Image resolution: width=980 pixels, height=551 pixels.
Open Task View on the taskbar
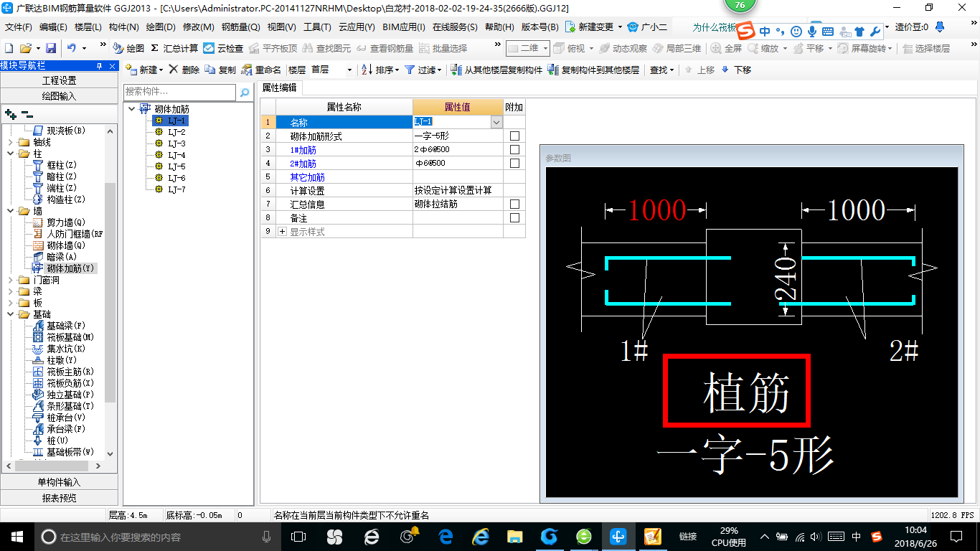tap(298, 536)
